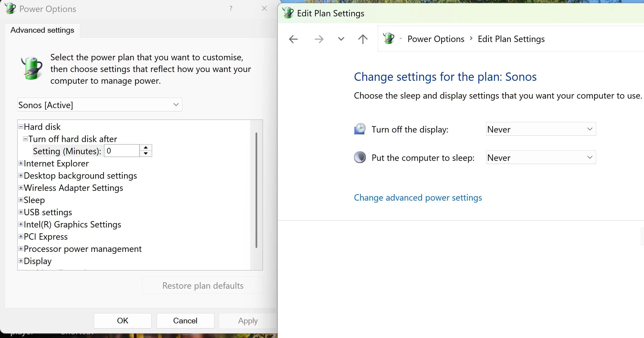Click the Setting (Minutes) input field
644x338 pixels.
click(121, 151)
